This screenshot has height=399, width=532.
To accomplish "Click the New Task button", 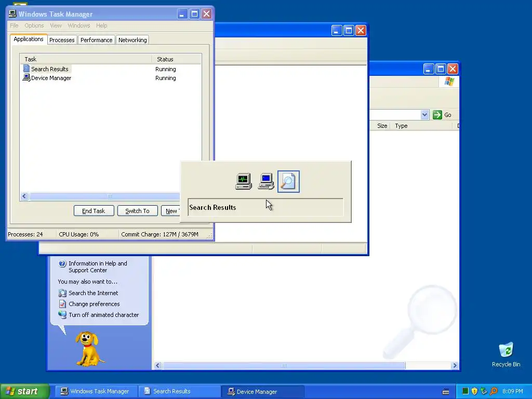I will tap(170, 211).
